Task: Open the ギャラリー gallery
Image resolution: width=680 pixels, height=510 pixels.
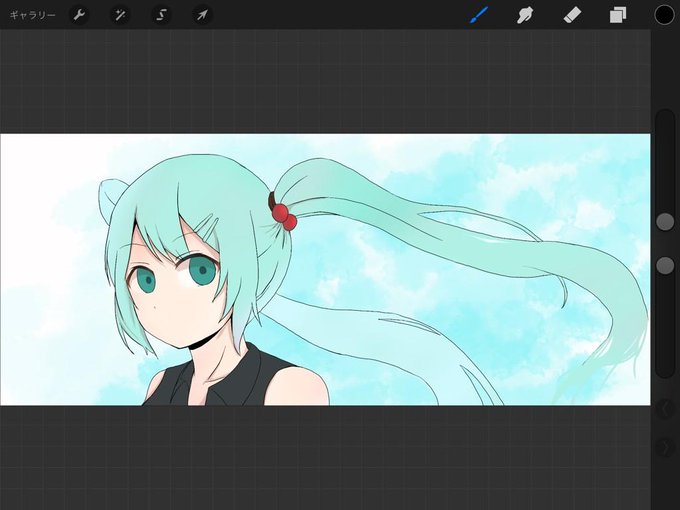Action: tap(33, 15)
